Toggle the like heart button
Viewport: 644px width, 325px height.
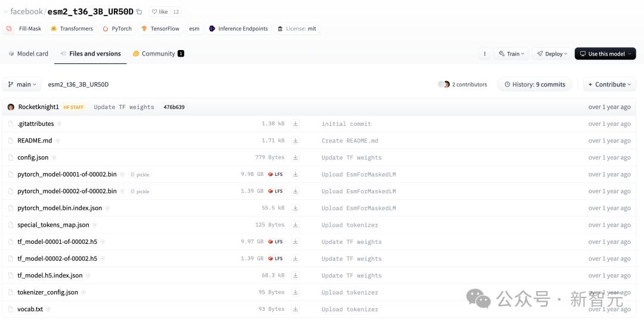159,12
